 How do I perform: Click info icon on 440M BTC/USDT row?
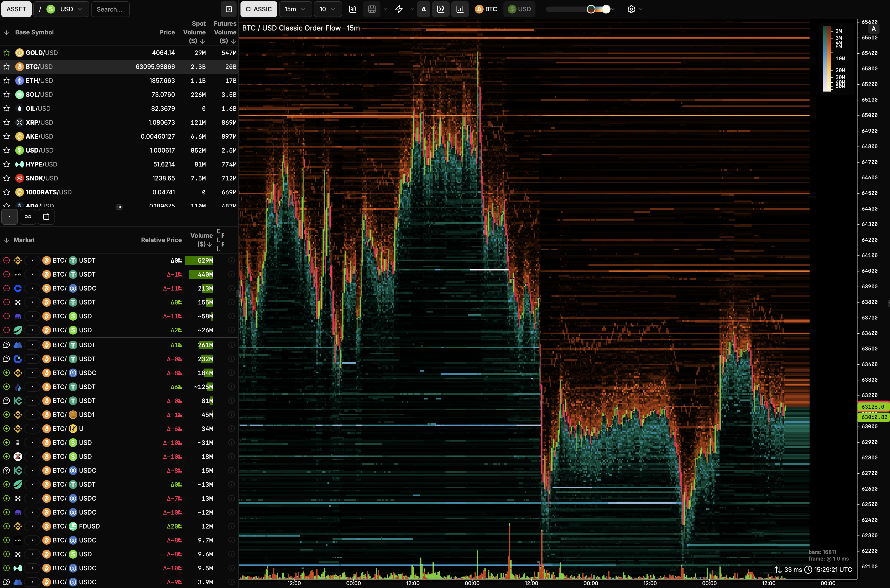[231, 274]
